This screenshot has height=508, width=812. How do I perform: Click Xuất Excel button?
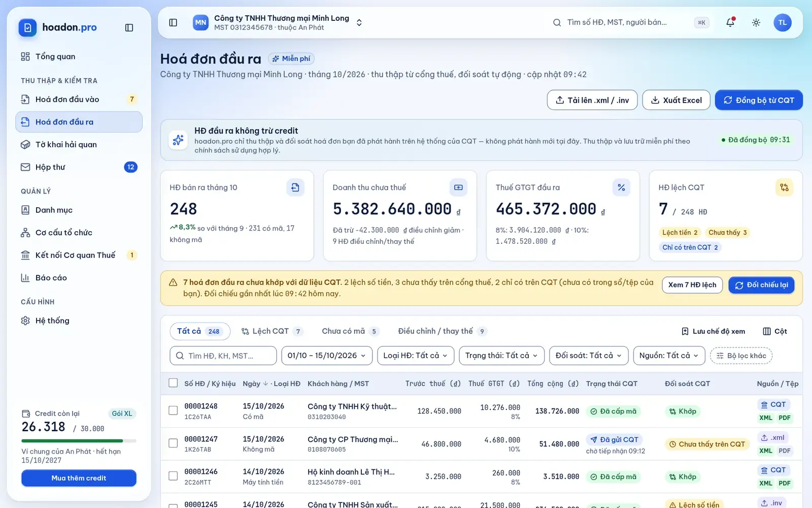click(676, 100)
